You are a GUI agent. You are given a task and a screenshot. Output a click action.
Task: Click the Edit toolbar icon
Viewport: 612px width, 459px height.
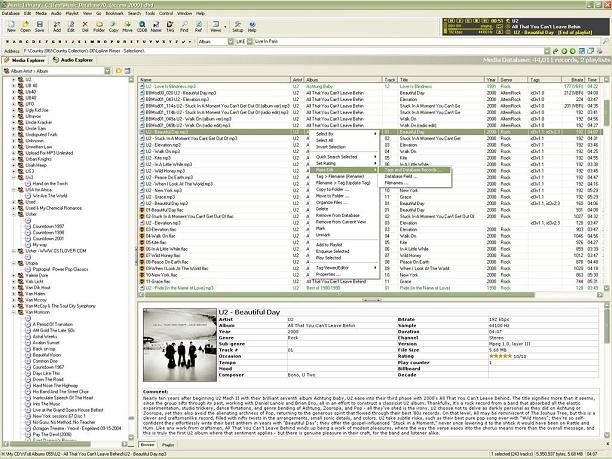click(x=71, y=25)
